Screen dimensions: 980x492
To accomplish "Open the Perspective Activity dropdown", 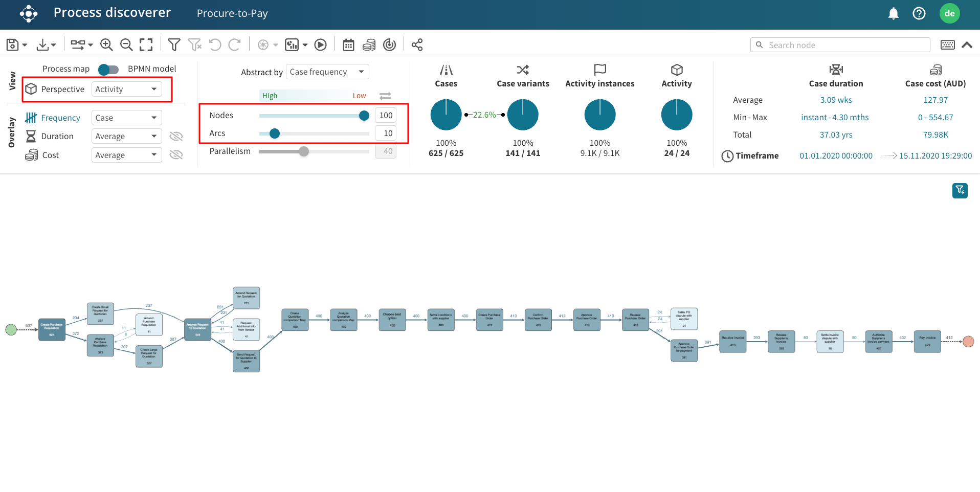I will click(126, 89).
